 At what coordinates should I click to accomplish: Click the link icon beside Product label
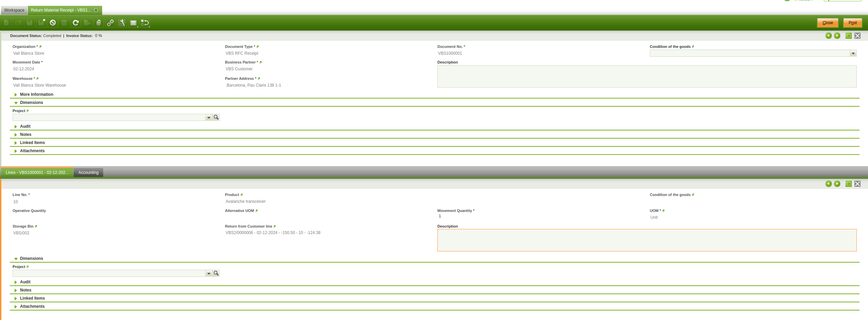[x=242, y=195]
